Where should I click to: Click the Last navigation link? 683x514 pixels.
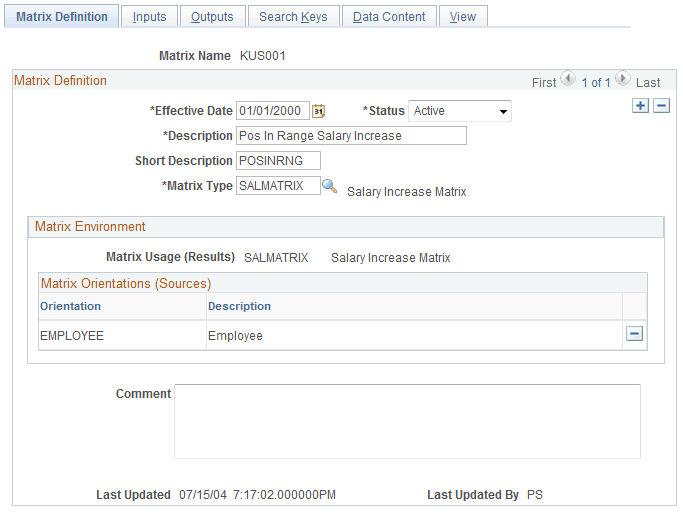tap(648, 82)
